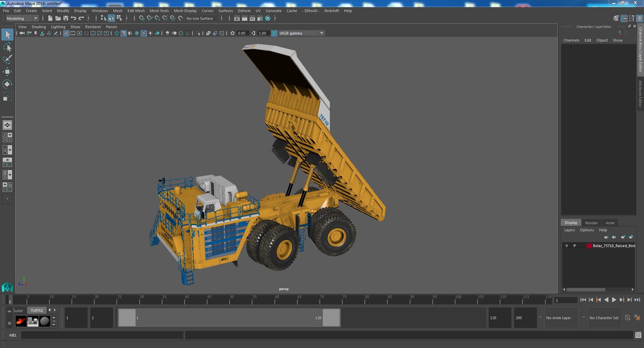
Task: Open the viewport Shading menu
Action: pyautogui.click(x=39, y=27)
